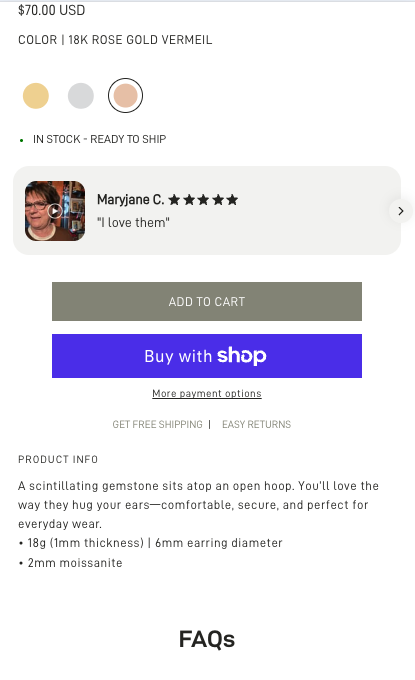Select the yellow gold color swatch
This screenshot has height=680, width=415.
tap(36, 96)
